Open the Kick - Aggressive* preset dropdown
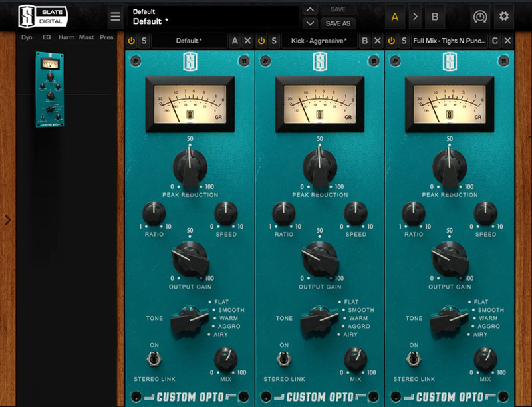Image resolution: width=532 pixels, height=407 pixels. (x=319, y=41)
